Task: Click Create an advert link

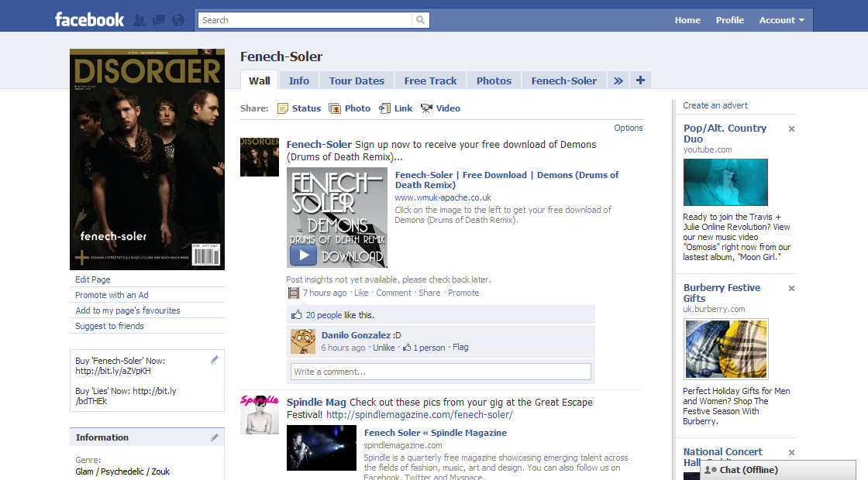Action: (715, 105)
